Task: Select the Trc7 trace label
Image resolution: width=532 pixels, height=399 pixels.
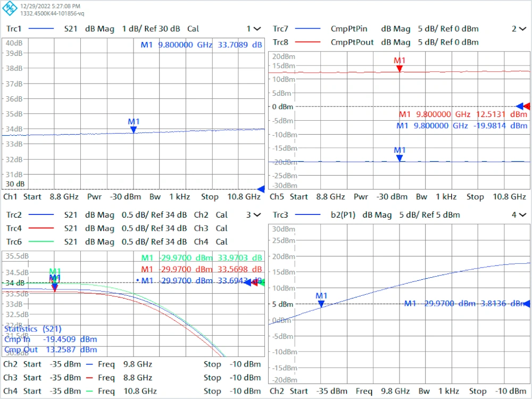Action: click(x=280, y=29)
